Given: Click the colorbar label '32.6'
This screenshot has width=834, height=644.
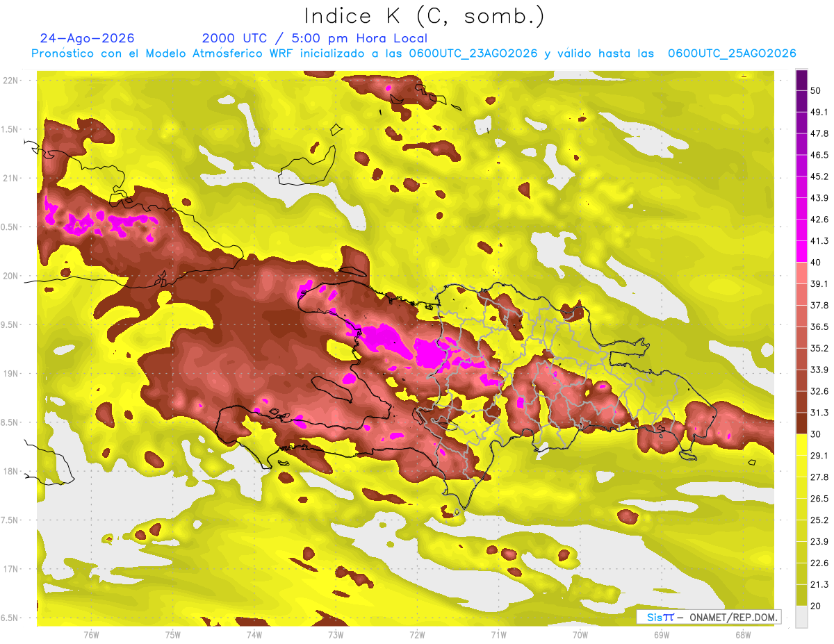Looking at the screenshot, I should point(819,391).
